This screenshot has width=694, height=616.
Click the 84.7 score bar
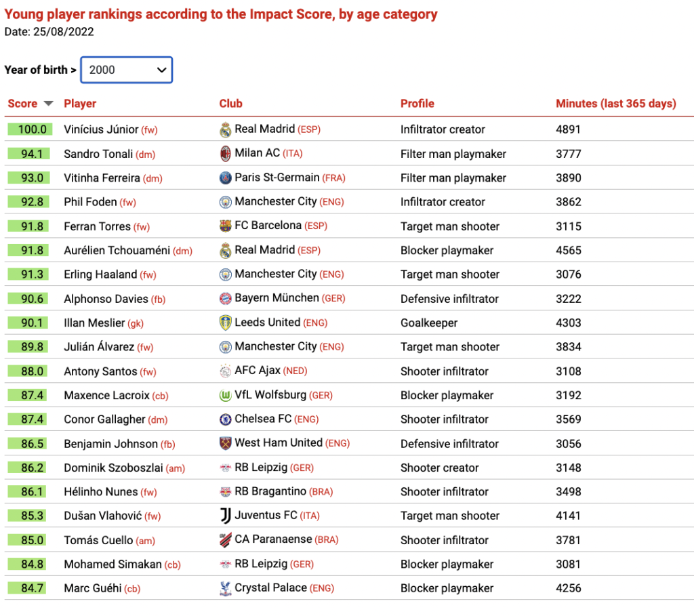coord(26,588)
